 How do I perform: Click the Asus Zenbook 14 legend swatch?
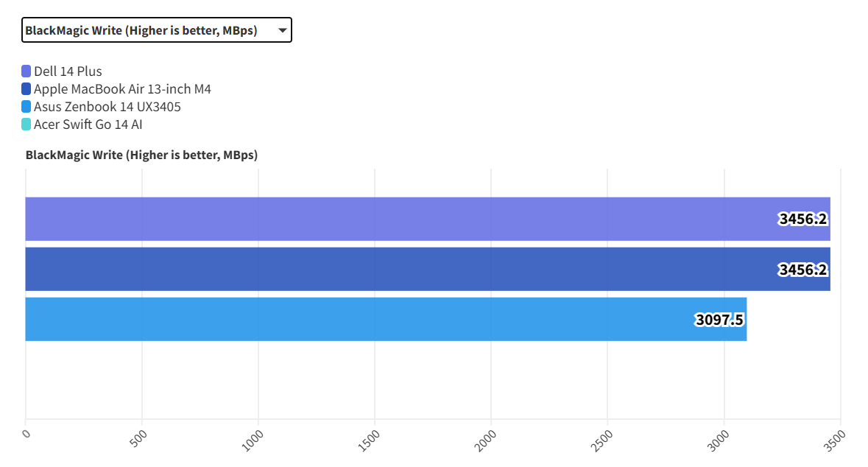[x=27, y=107]
